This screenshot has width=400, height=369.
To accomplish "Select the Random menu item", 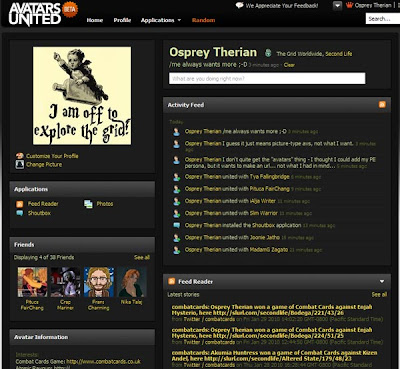I will coord(203,20).
